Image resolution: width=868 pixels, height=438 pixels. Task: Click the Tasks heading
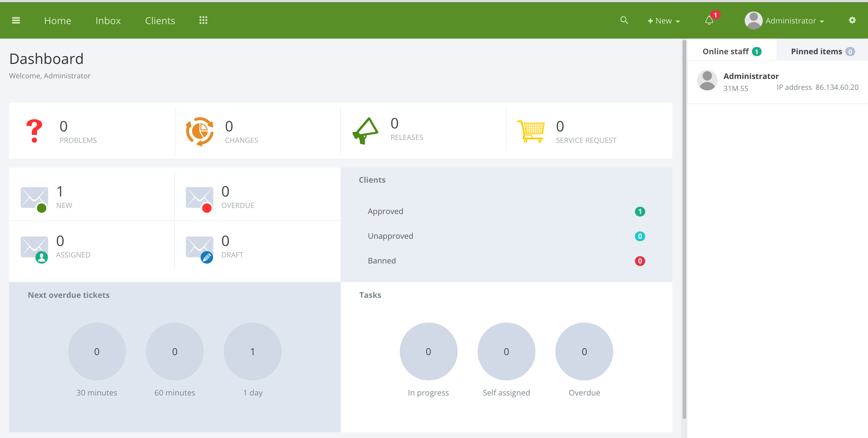pos(370,295)
